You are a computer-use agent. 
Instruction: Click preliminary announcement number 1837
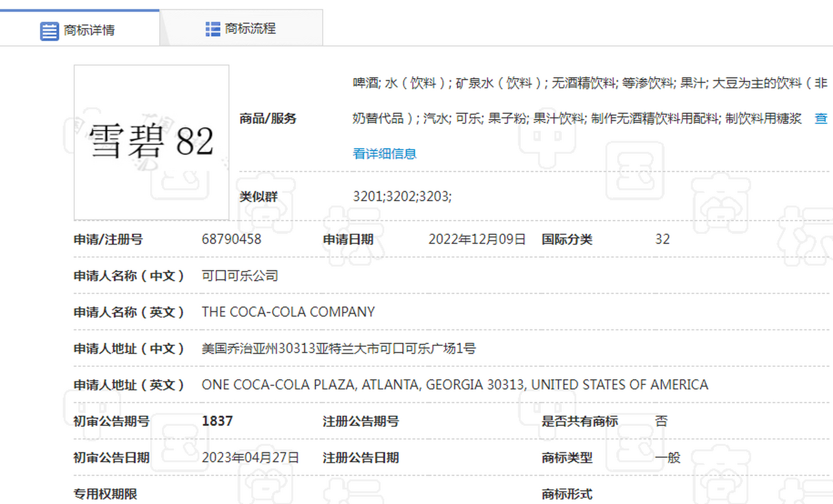click(x=217, y=421)
